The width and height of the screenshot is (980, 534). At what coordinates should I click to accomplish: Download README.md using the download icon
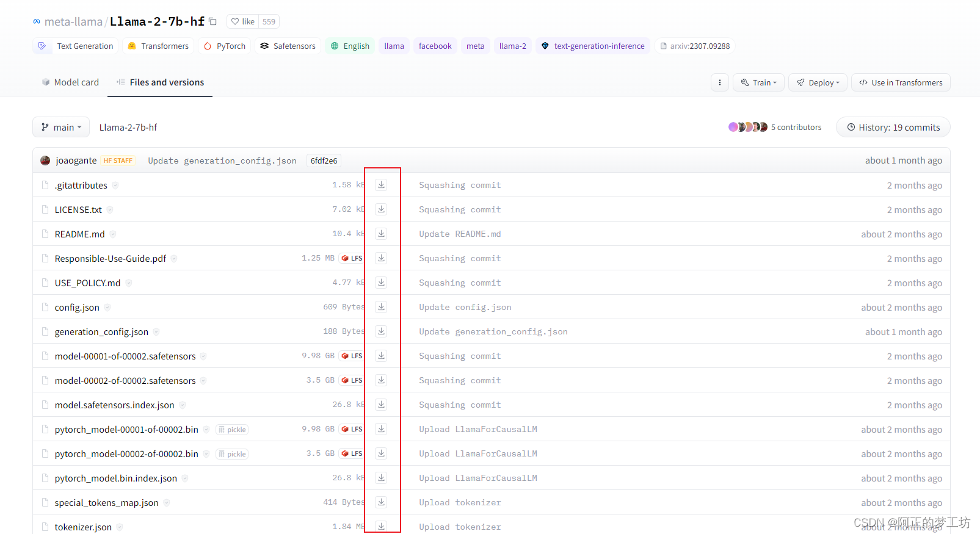(381, 234)
